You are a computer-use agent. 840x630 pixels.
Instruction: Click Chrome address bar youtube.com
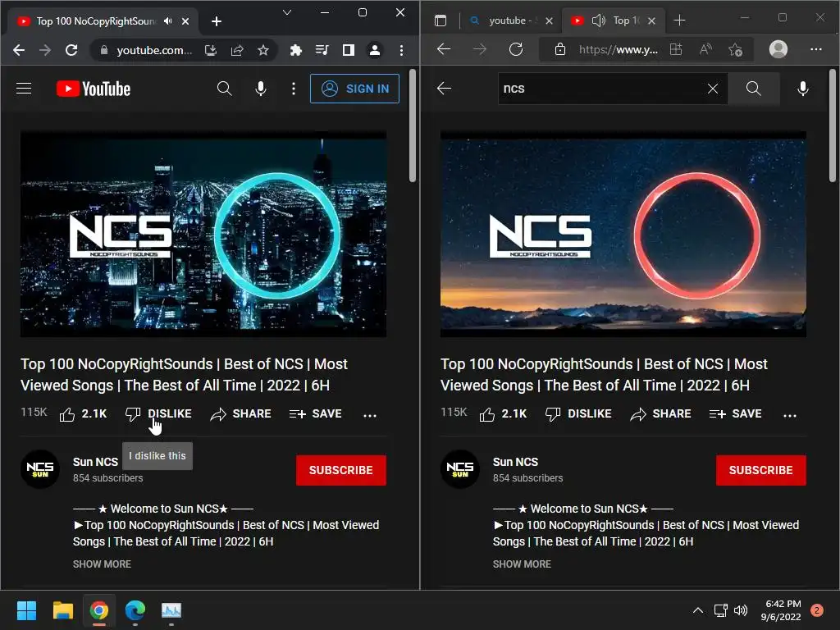(154, 50)
